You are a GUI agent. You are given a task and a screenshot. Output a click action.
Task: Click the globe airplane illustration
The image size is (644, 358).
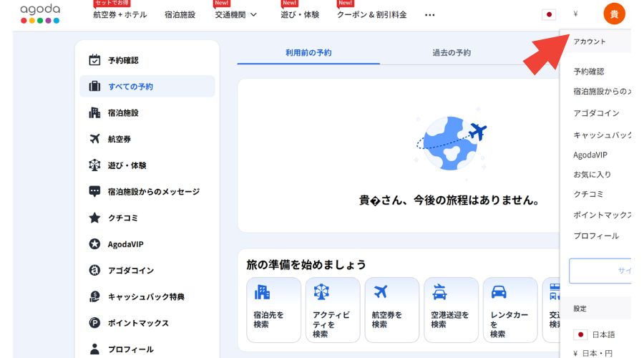click(451, 144)
